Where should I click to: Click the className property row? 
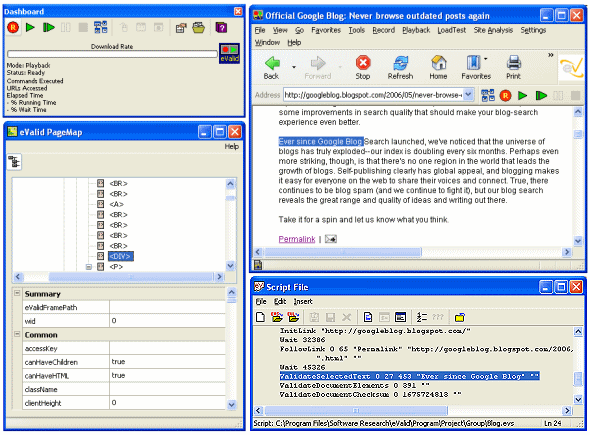pos(123,389)
